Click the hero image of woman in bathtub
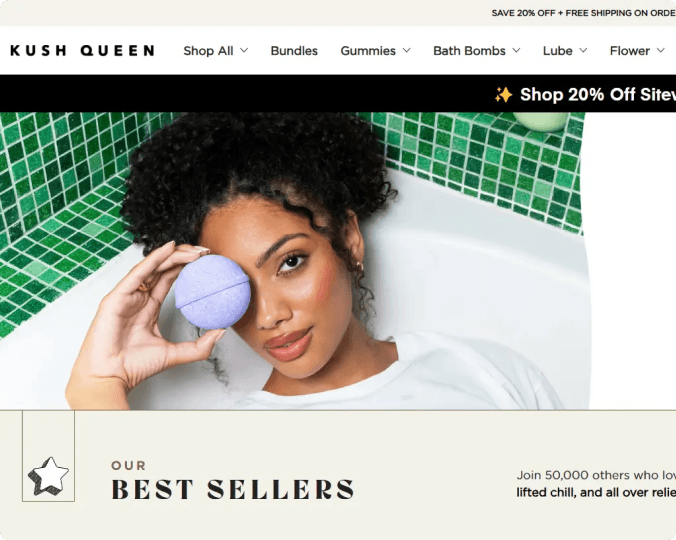The height and width of the screenshot is (540, 676). coord(295,261)
